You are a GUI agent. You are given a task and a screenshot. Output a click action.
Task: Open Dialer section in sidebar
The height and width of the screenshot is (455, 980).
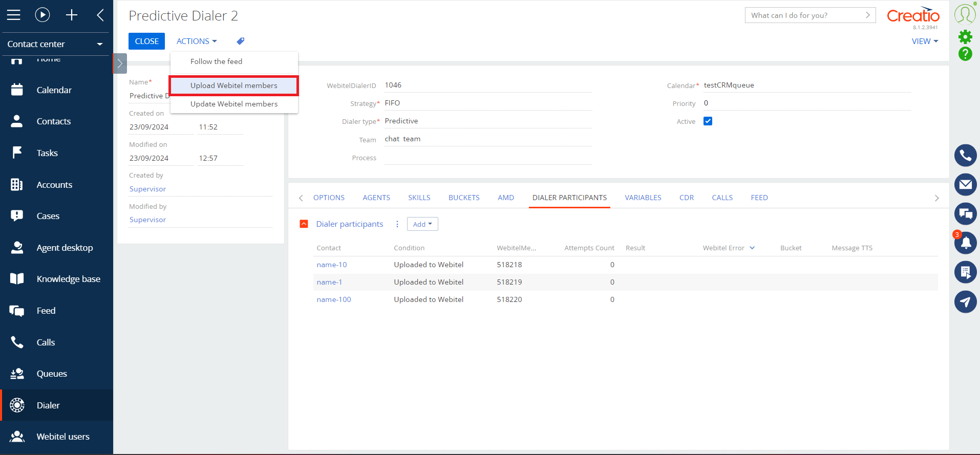coord(56,405)
